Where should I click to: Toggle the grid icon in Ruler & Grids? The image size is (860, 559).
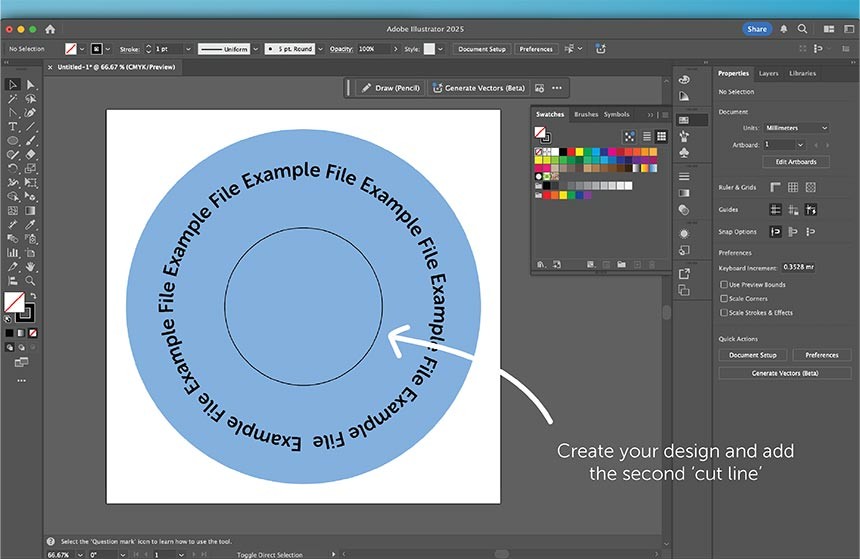[793, 188]
